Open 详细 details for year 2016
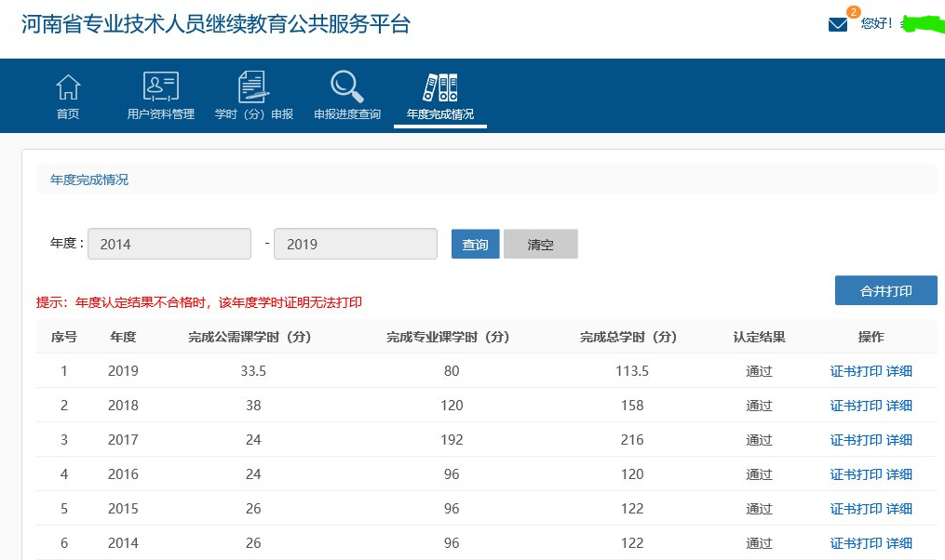 (x=899, y=473)
